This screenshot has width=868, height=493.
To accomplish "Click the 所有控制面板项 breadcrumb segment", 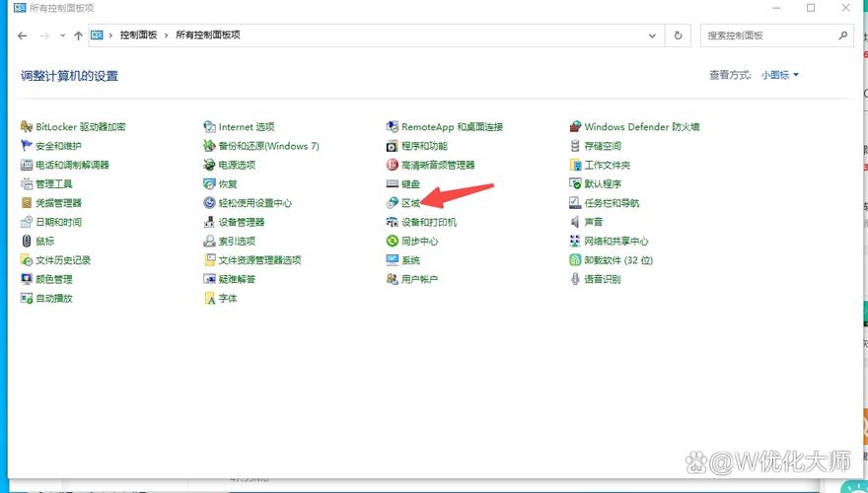I will pyautogui.click(x=207, y=35).
